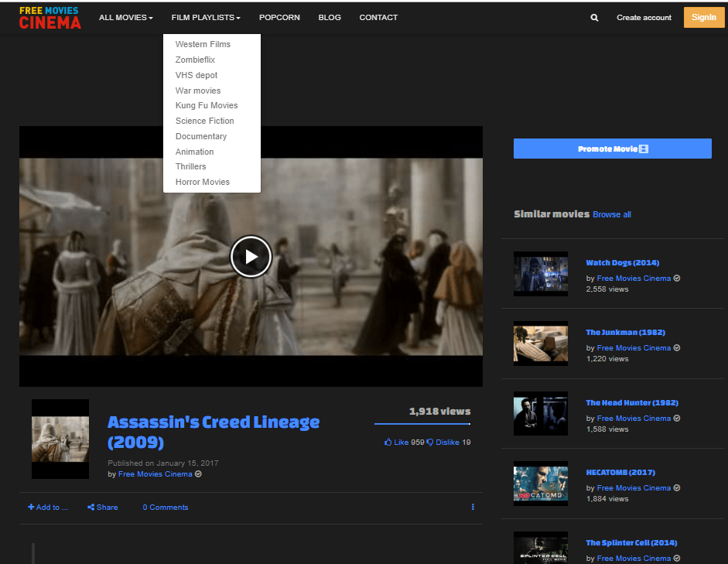This screenshot has width=728, height=564.
Task: Click verified badge next to The Head Hunter uploader
Action: click(677, 419)
